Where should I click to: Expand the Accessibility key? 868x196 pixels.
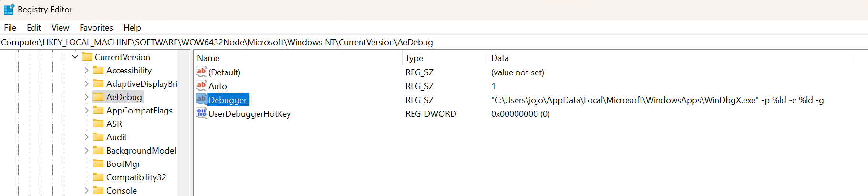click(x=86, y=70)
